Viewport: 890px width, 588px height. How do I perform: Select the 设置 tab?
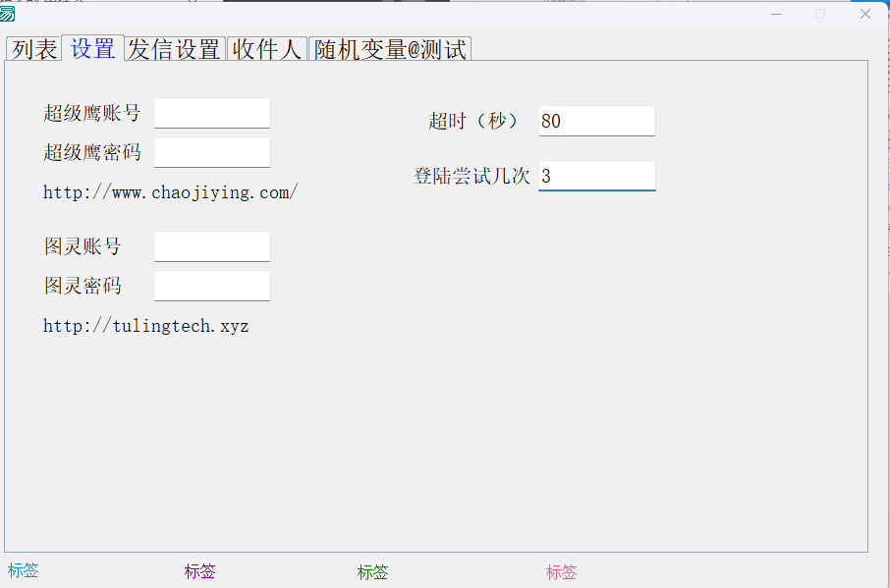[92, 48]
